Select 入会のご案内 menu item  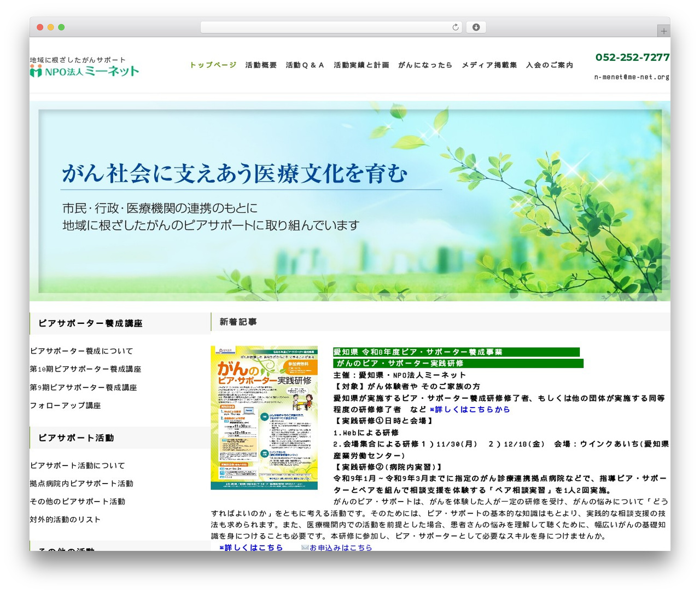[550, 65]
